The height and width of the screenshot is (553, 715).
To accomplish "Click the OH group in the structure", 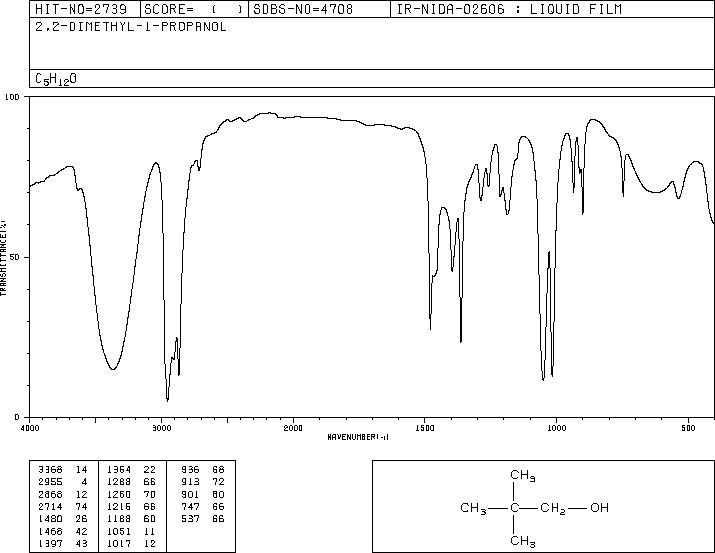I will 599,507.
